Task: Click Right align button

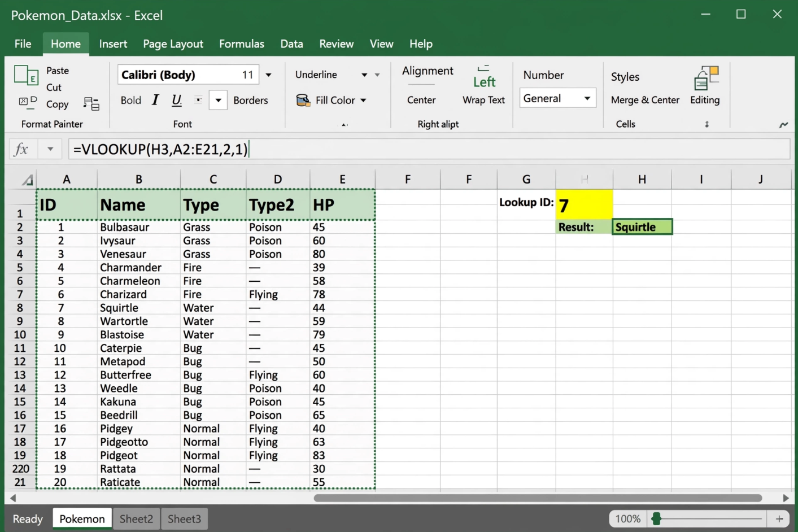Action: coord(438,124)
